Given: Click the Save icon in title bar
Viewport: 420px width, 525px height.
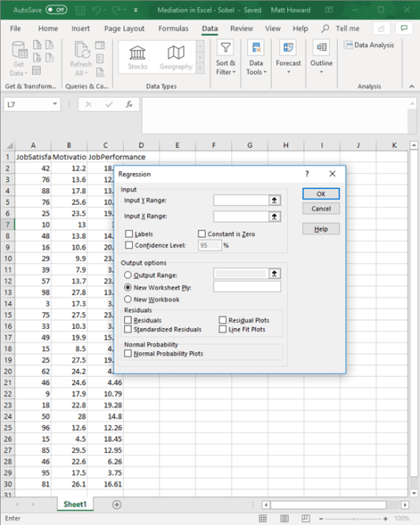Looking at the screenshot, I should pyautogui.click(x=80, y=10).
